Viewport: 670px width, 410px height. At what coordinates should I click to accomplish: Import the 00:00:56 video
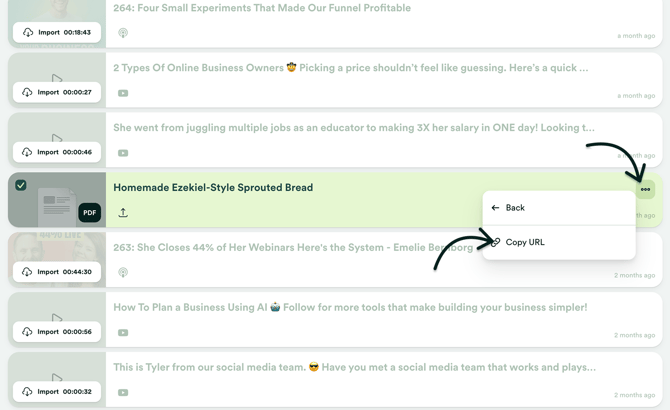click(x=57, y=331)
